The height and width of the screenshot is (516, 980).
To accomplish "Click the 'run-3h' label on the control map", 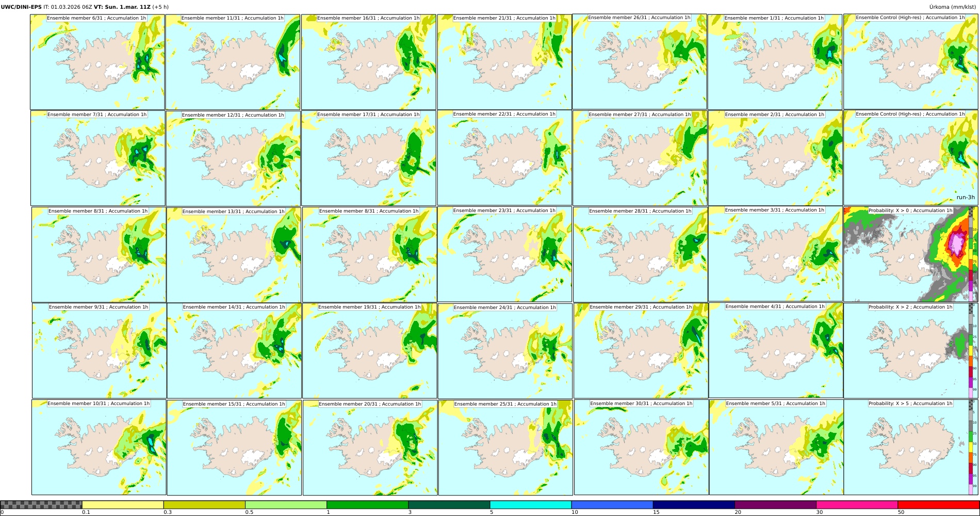I will pos(966,198).
